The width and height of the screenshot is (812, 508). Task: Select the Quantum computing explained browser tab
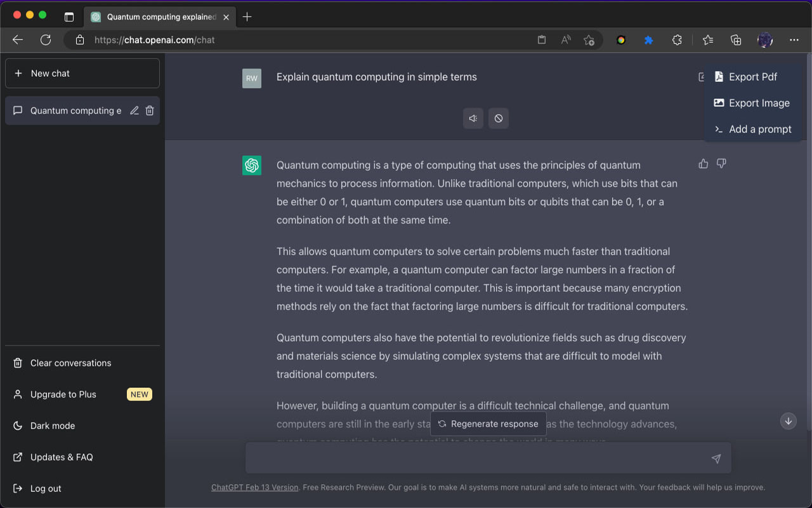pyautogui.click(x=160, y=17)
